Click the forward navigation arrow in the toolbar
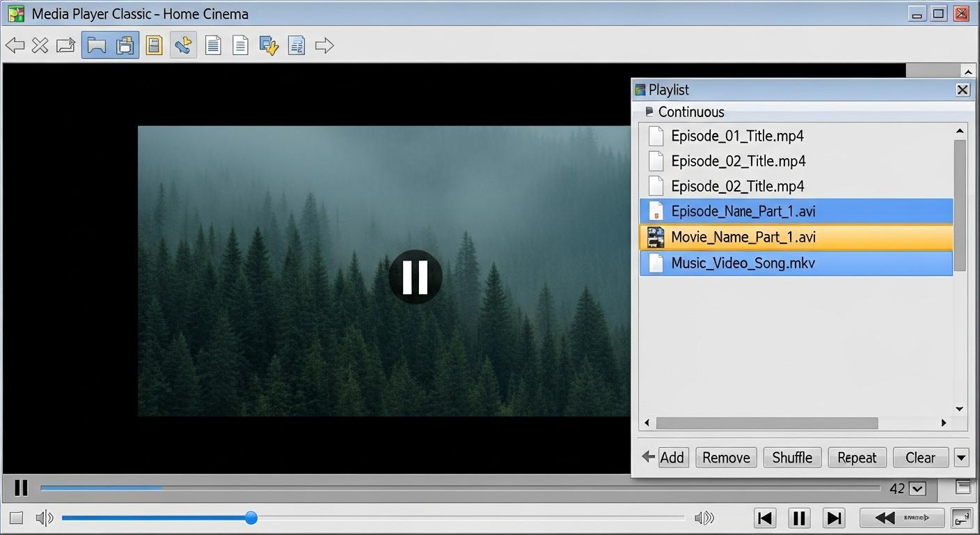This screenshot has width=980, height=535. click(x=324, y=45)
